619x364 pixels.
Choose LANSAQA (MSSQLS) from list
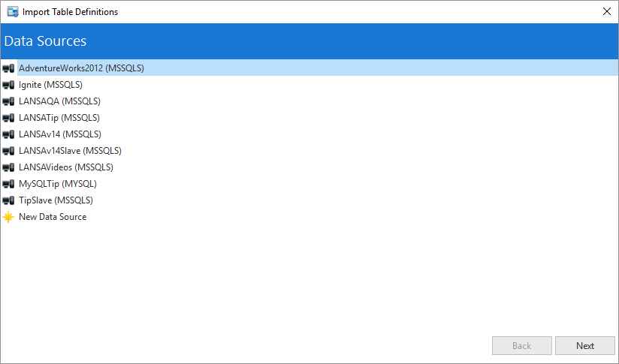pos(59,101)
